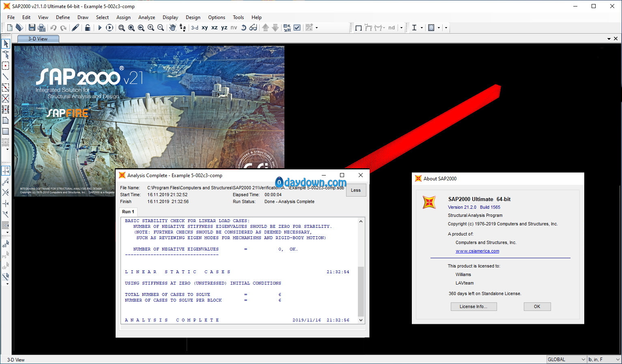Set view to yz plane
622x364 pixels.
[224, 28]
